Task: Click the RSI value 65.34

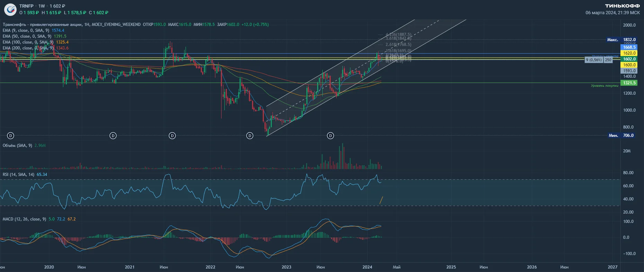Action: (x=42, y=175)
